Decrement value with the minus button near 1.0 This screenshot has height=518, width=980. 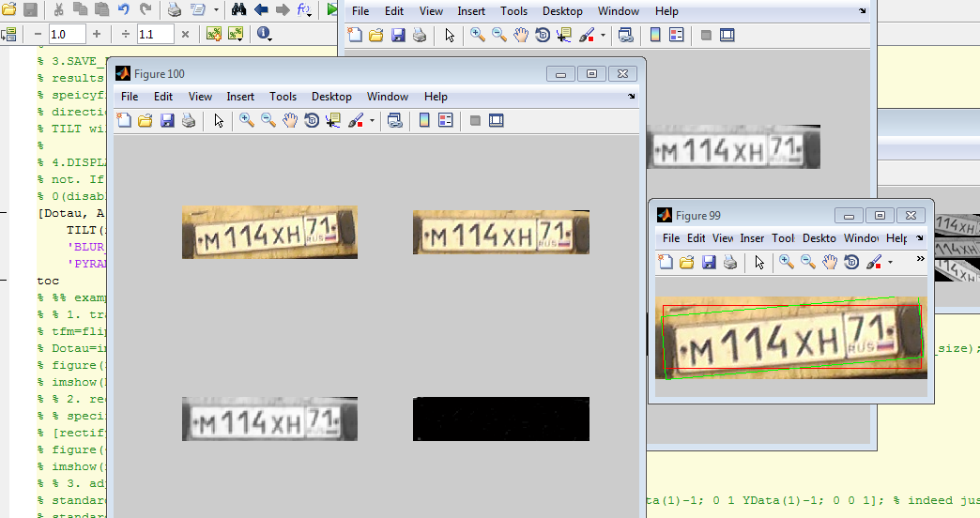(38, 34)
